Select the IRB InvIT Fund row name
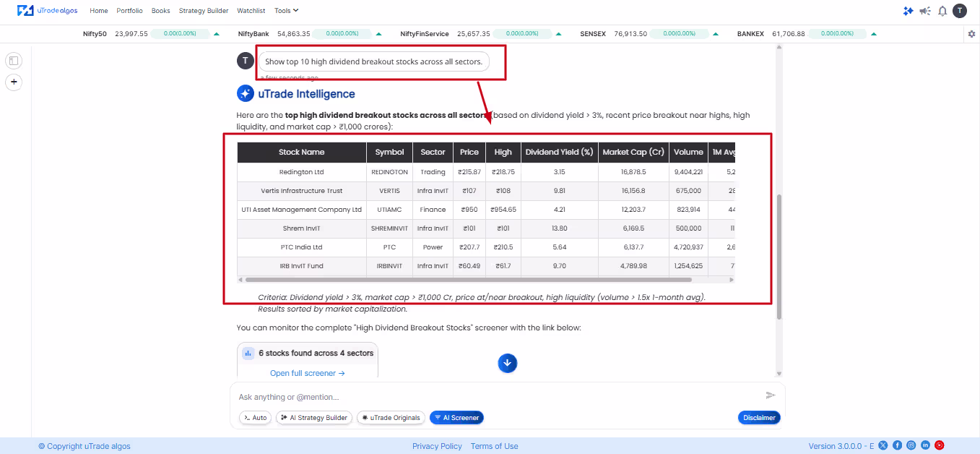The width and height of the screenshot is (980, 454). [302, 266]
